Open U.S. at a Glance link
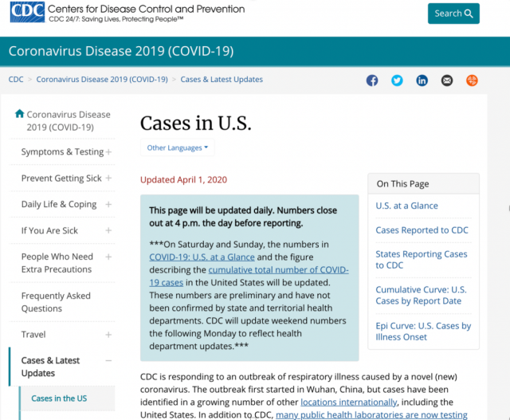This screenshot has height=420, width=510. [406, 206]
